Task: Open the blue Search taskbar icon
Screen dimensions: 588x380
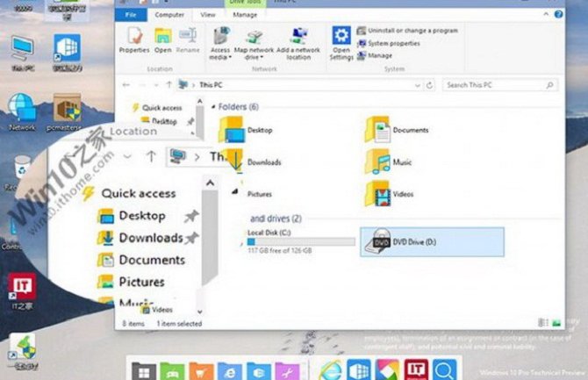Action: [x=444, y=369]
